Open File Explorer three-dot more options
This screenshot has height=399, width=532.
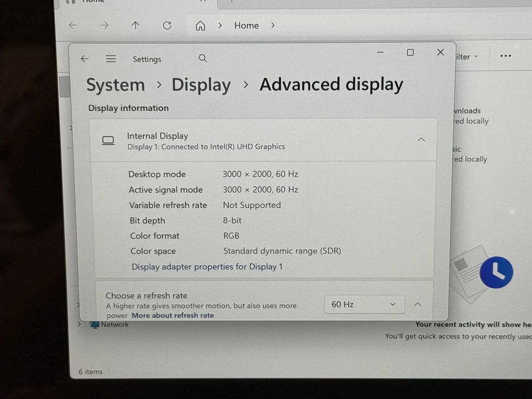(x=506, y=56)
